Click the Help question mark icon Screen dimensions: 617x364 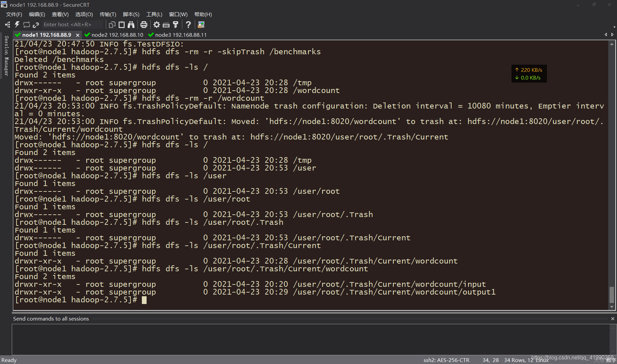188,25
